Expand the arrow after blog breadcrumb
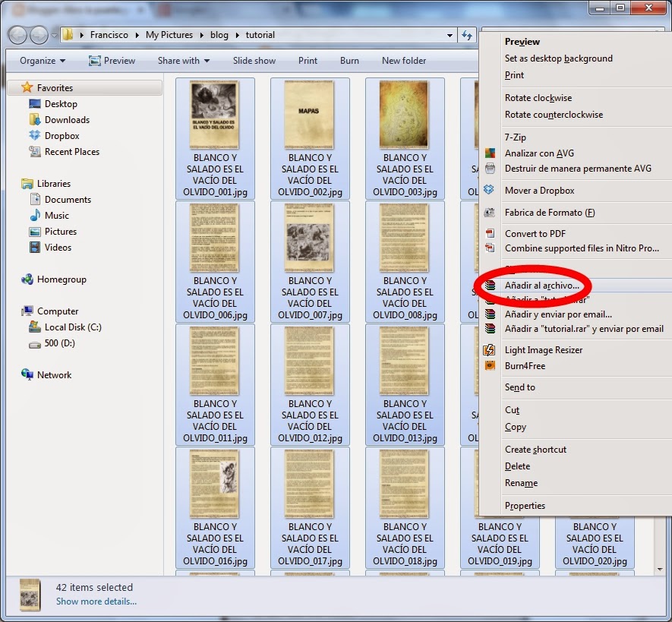672x622 pixels. (x=237, y=35)
